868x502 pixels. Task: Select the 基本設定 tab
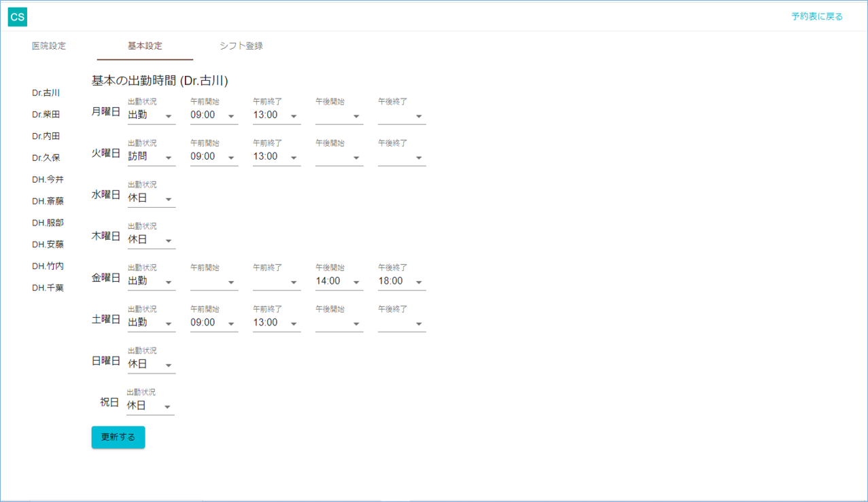coord(145,46)
